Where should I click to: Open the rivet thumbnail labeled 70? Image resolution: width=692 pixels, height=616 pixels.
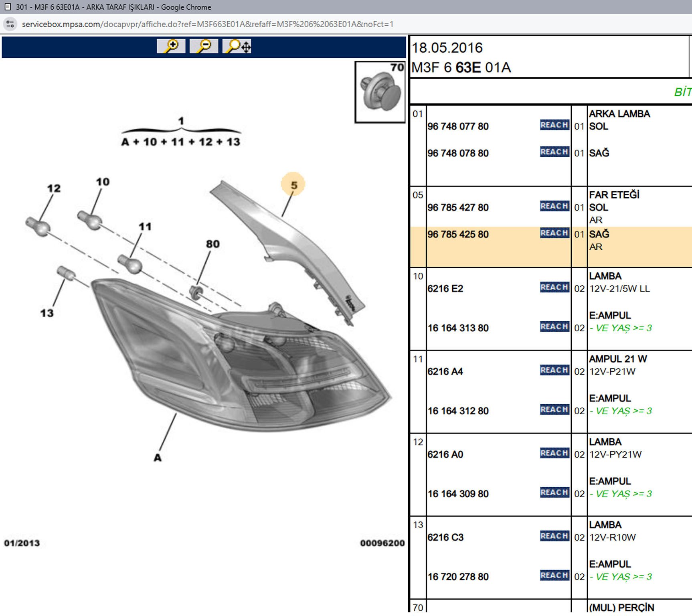pyautogui.click(x=380, y=92)
